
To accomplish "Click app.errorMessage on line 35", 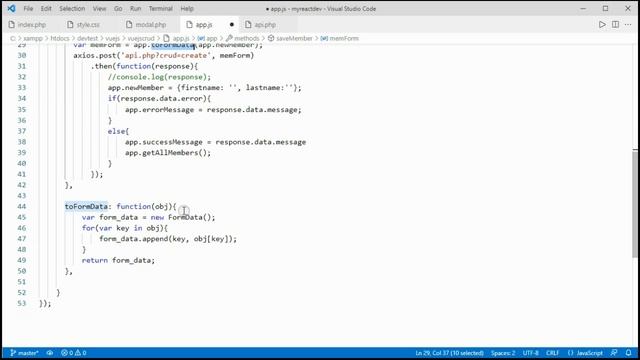I will 160,110.
